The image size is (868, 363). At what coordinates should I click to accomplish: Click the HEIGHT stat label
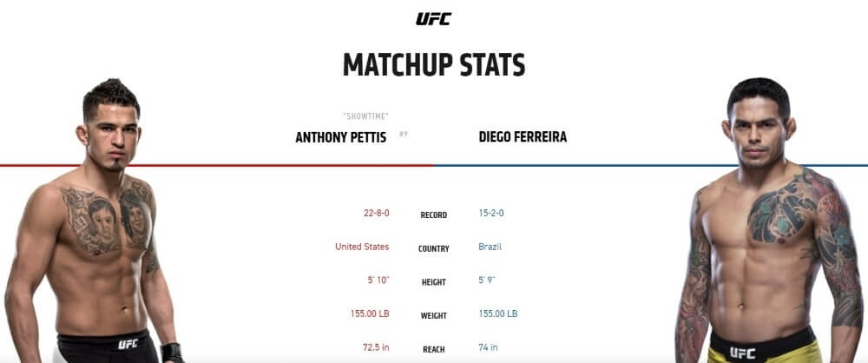pyautogui.click(x=433, y=282)
